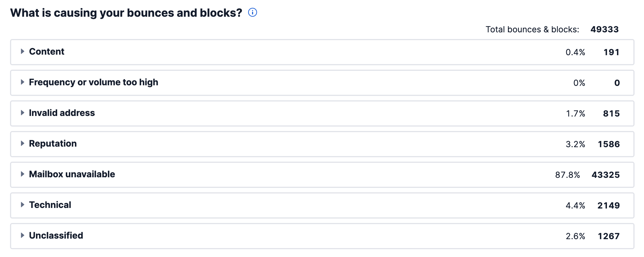The height and width of the screenshot is (257, 644).
Task: Expand the Content row triangle
Action: [23, 51]
